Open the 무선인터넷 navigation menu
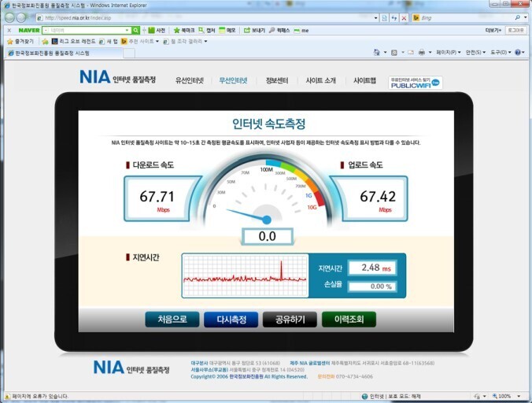 234,81
